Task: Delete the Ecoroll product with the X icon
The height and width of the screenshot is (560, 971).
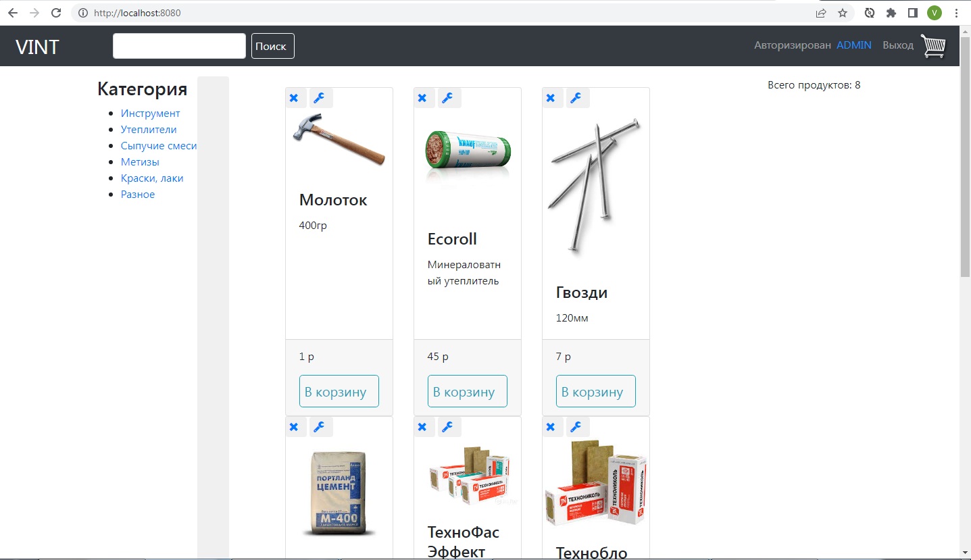Action: pyautogui.click(x=423, y=98)
